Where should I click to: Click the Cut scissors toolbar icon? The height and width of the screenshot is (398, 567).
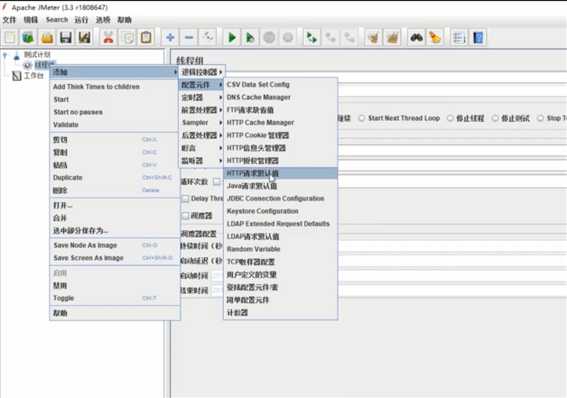pyautogui.click(x=108, y=38)
